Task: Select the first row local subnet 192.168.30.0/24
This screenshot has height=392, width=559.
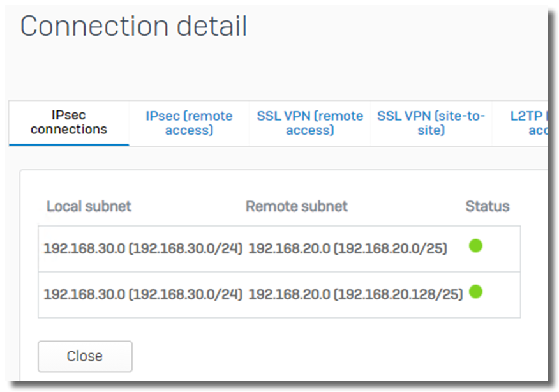Action: click(142, 248)
